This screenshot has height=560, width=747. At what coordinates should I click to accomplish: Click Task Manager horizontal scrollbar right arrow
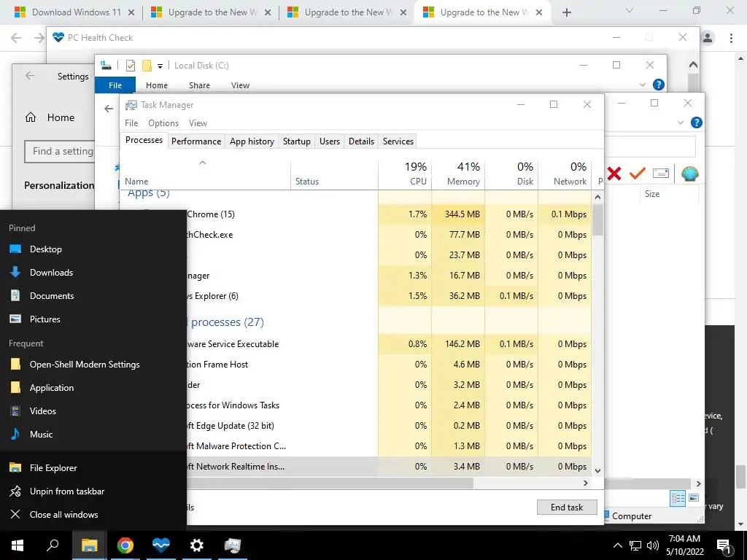(586, 483)
